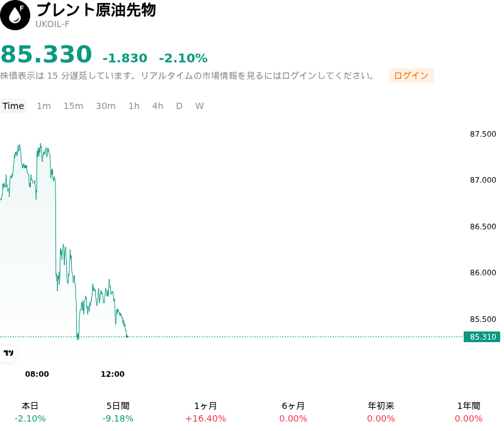Click the UKOIL-F ticker symbol text
Screen dimensions: 504x431
52,25
